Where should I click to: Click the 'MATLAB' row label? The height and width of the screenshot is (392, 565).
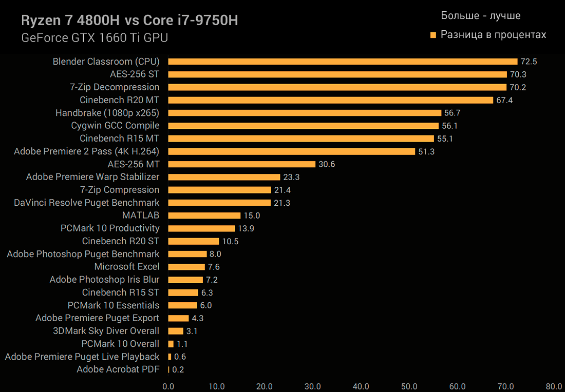141,215
